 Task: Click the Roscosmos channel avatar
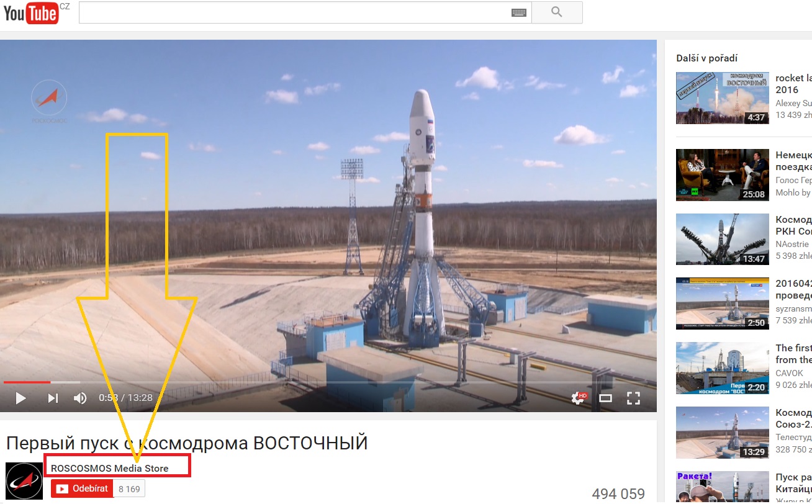click(x=24, y=481)
